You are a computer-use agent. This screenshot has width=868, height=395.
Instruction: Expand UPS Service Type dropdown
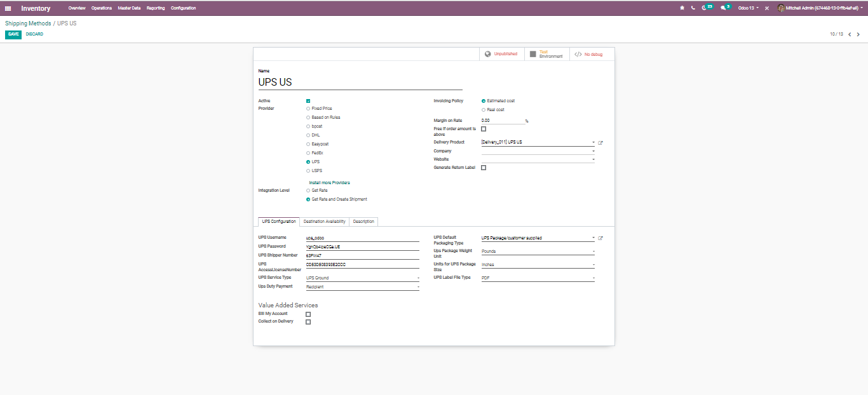tap(363, 278)
